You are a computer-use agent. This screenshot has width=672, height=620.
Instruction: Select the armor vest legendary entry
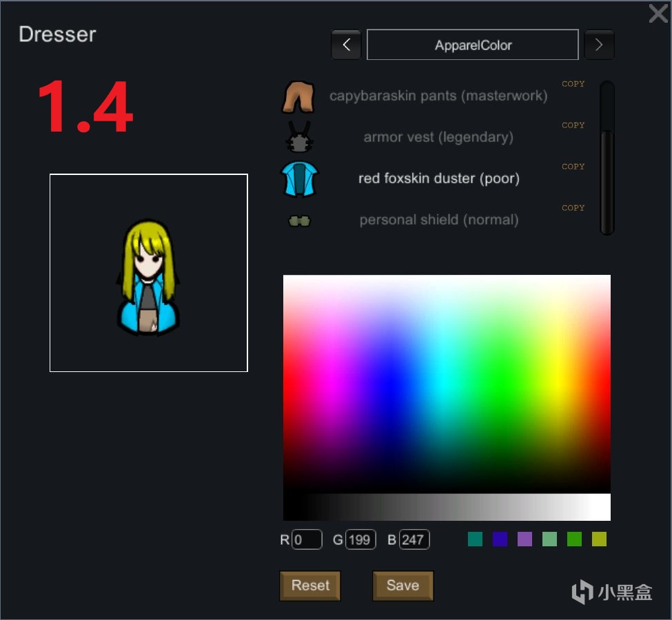pos(438,136)
